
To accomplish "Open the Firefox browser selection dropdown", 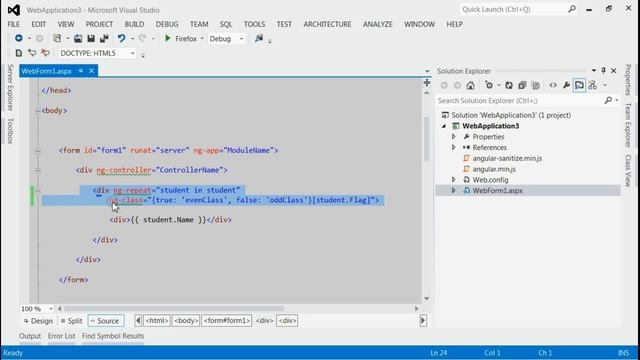I will [x=202, y=39].
